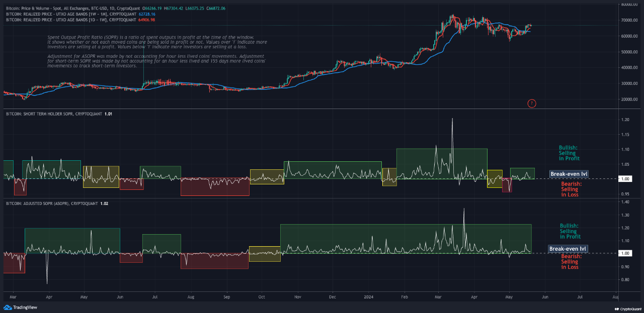
Task: Select the 'Bullish: Selling in Profit' text annotation
Action: pos(568,153)
